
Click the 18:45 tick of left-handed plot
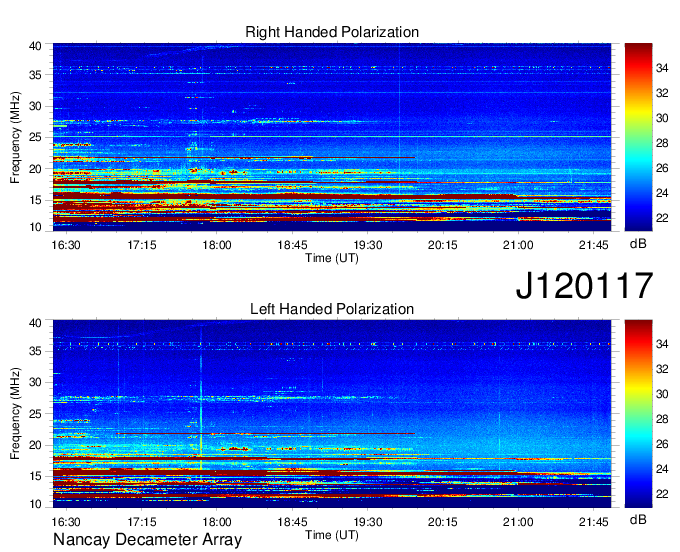coord(292,522)
